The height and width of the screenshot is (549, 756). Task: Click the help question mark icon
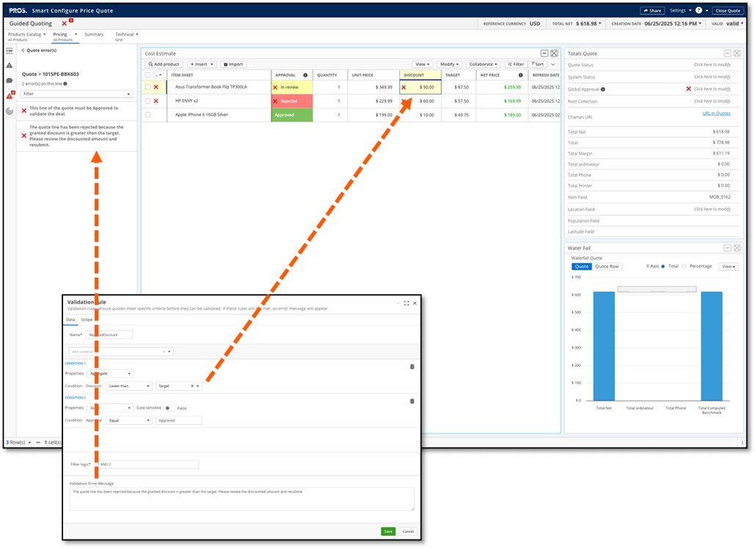[x=698, y=10]
